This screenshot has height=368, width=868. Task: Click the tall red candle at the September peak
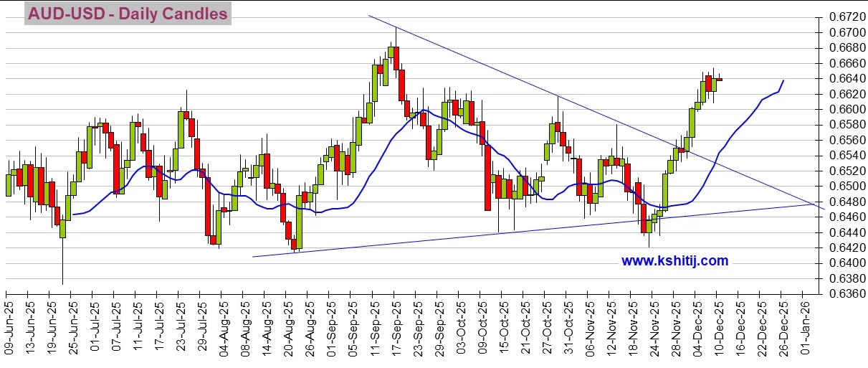(396, 57)
